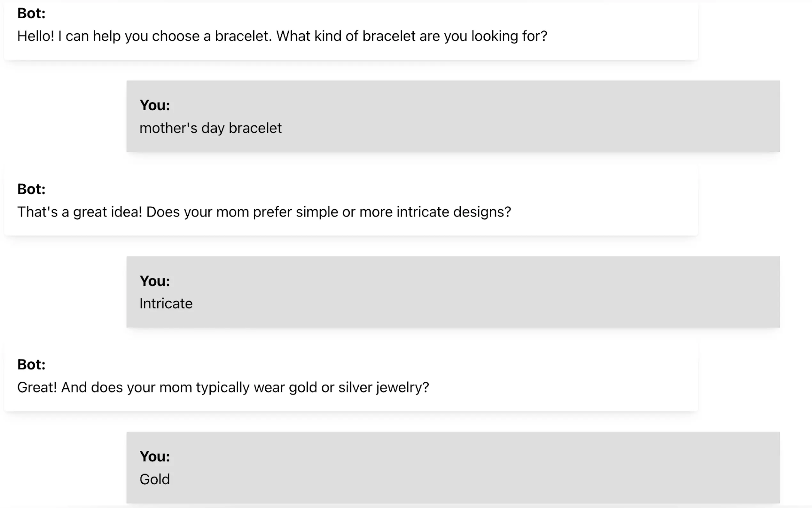Click the phrase "That's a great idea!"

pos(80,212)
